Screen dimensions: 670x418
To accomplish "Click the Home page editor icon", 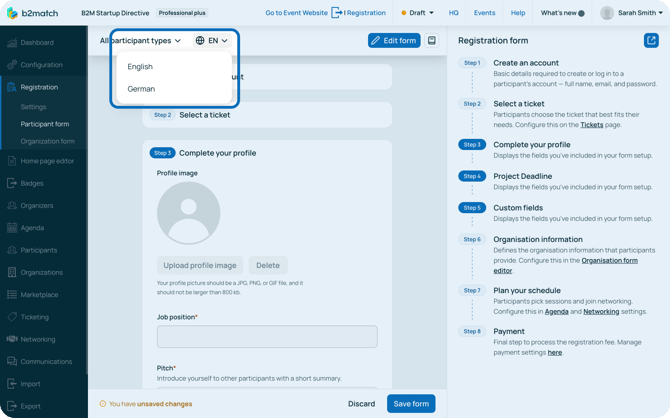I will [12, 161].
